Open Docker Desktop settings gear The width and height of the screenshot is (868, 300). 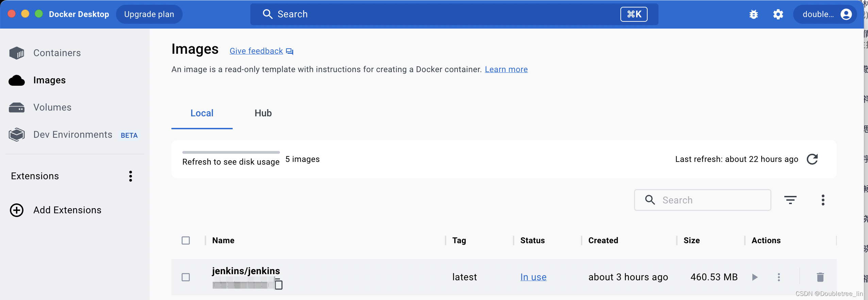778,14
